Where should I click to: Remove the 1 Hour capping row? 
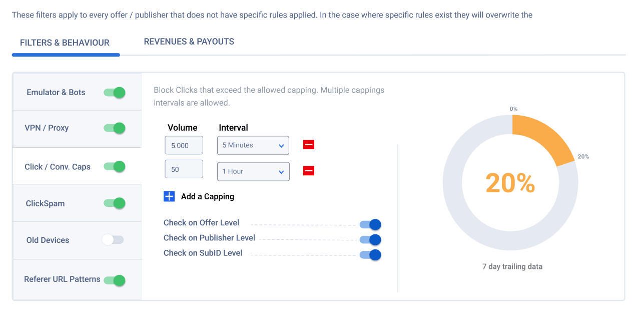pos(309,171)
